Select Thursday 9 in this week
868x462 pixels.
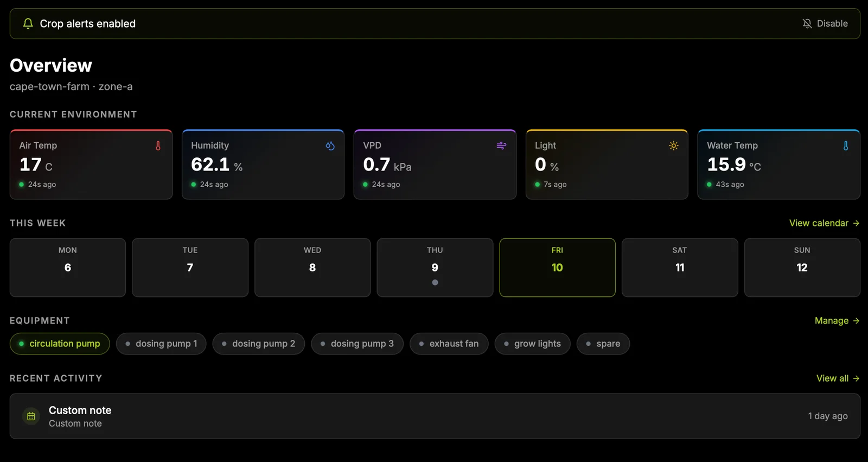435,268
